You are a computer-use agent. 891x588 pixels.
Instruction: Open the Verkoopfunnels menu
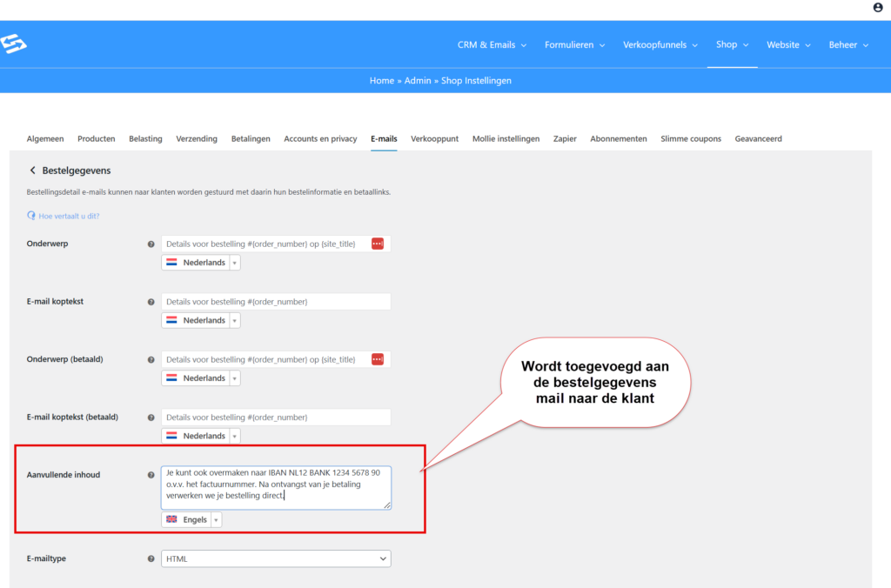660,45
